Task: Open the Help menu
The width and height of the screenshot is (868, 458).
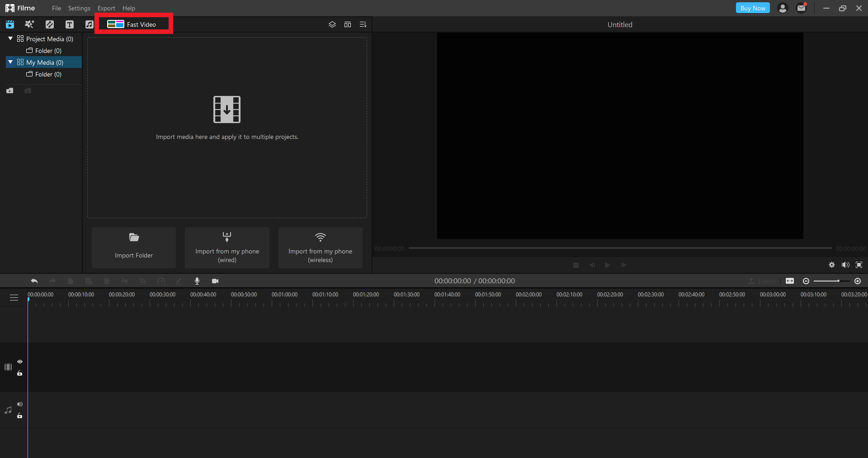Action: [x=128, y=8]
